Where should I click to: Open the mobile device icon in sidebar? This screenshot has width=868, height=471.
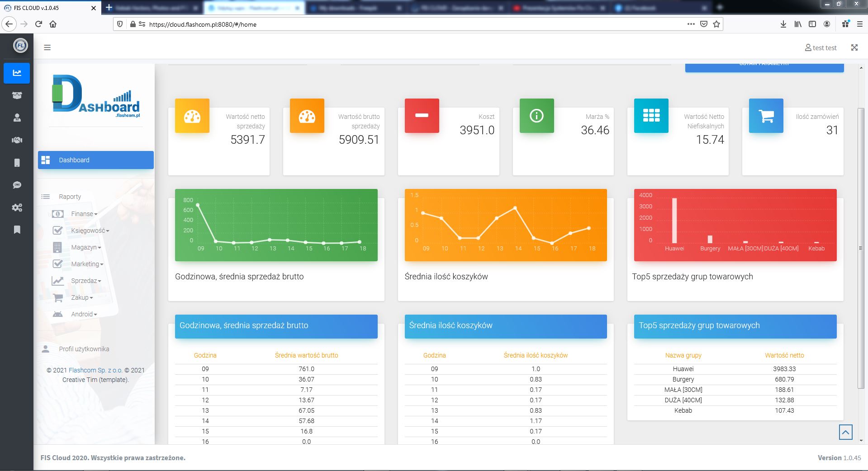(x=17, y=163)
